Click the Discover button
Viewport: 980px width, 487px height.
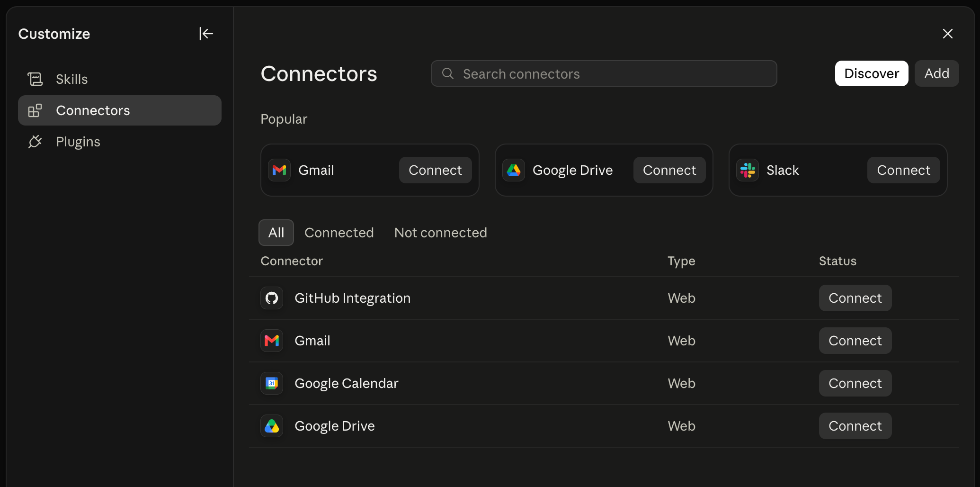tap(872, 73)
